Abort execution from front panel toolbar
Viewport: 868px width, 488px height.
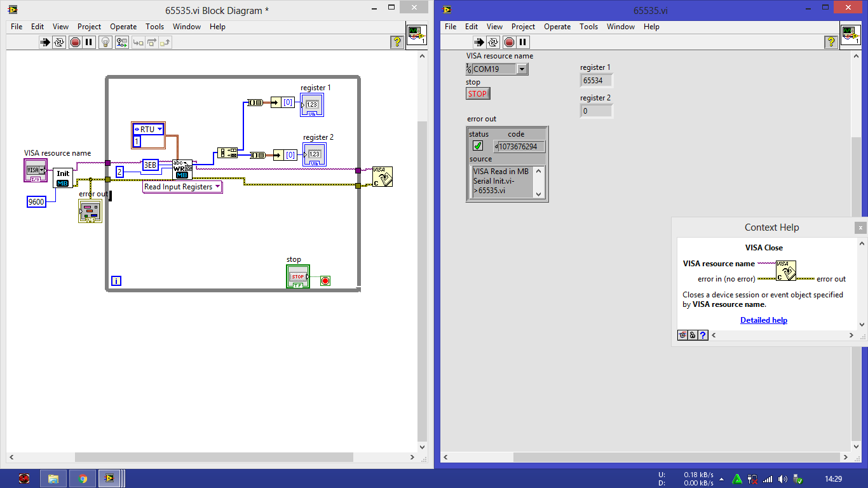point(509,43)
